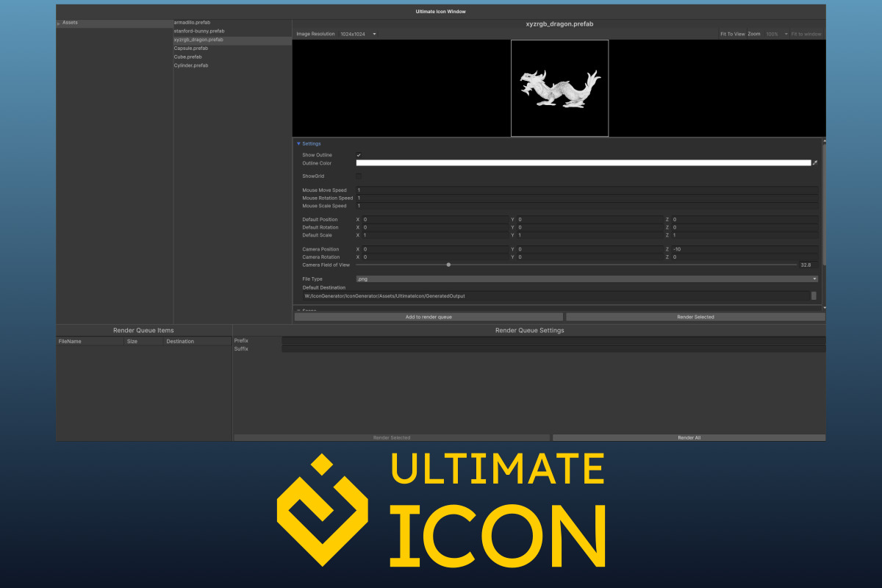
Task: Click the Fit To View button
Action: [732, 34]
